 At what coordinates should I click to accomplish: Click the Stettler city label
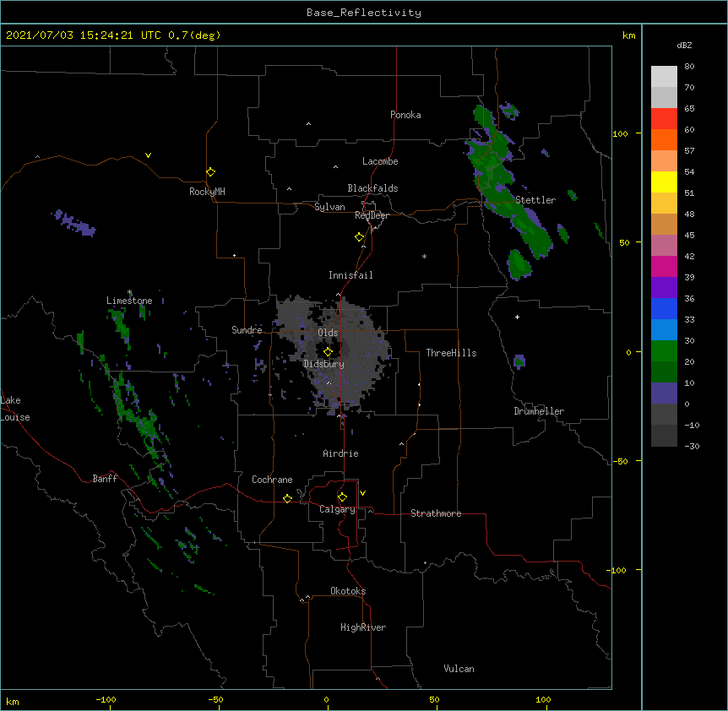click(535, 200)
